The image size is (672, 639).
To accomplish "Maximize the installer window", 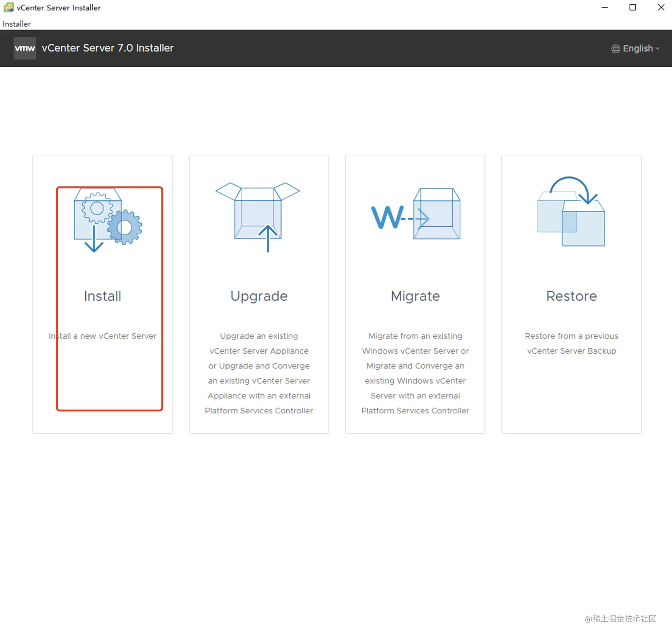I will [633, 8].
